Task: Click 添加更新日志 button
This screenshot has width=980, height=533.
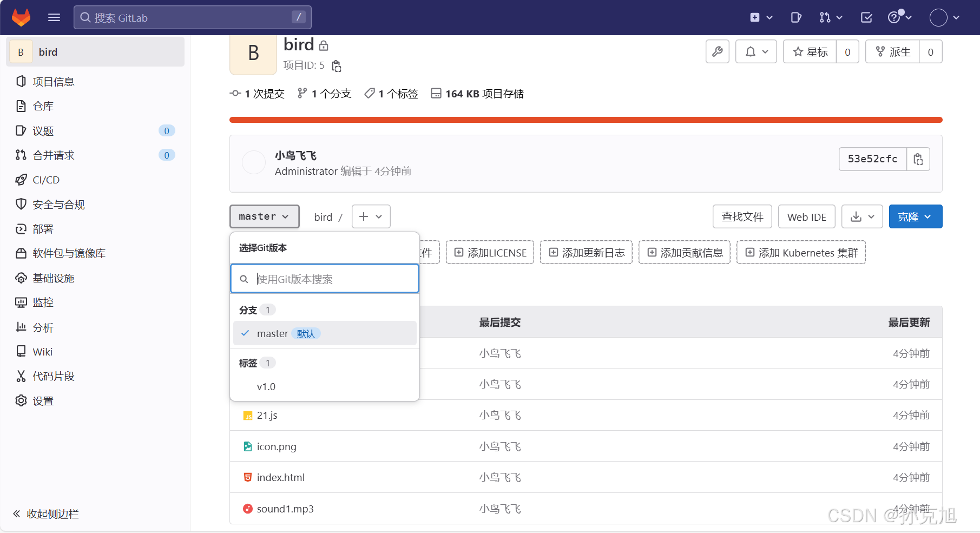Action: [x=587, y=253]
